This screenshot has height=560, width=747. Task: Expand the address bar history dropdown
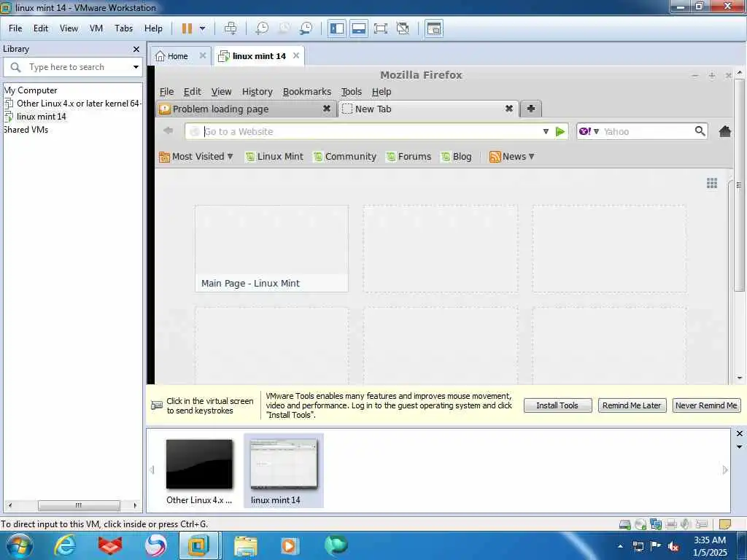tap(546, 131)
